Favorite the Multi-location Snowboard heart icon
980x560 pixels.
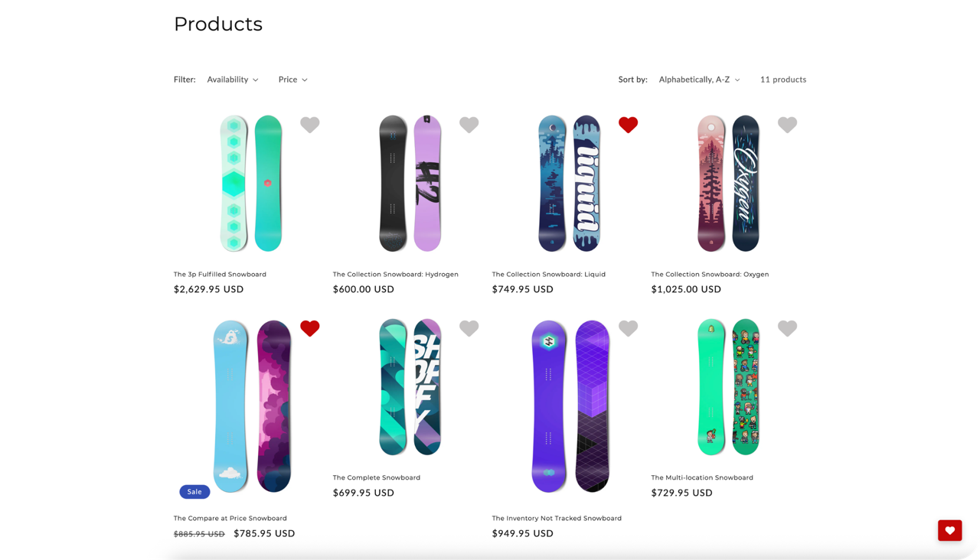(787, 328)
